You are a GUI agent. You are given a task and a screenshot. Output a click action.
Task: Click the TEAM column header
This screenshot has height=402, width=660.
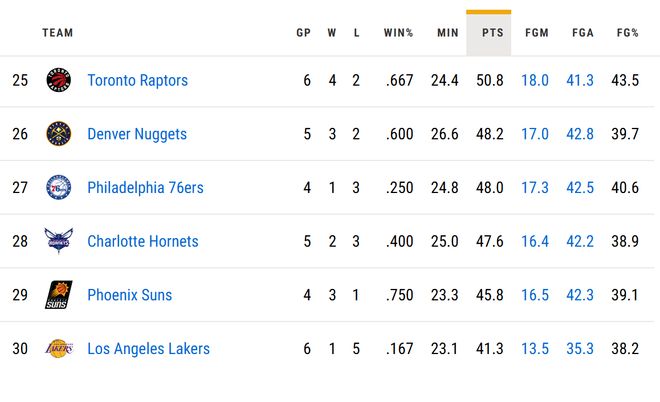tap(58, 33)
